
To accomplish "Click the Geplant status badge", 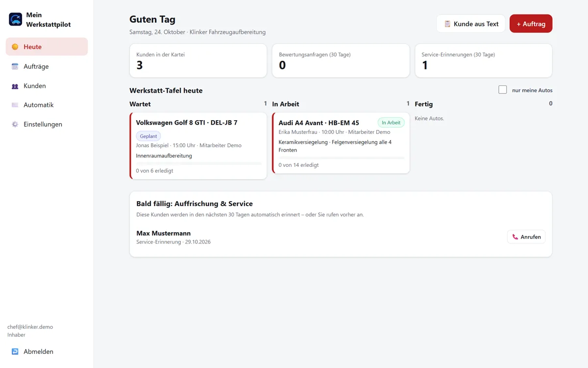I will pyautogui.click(x=148, y=136).
